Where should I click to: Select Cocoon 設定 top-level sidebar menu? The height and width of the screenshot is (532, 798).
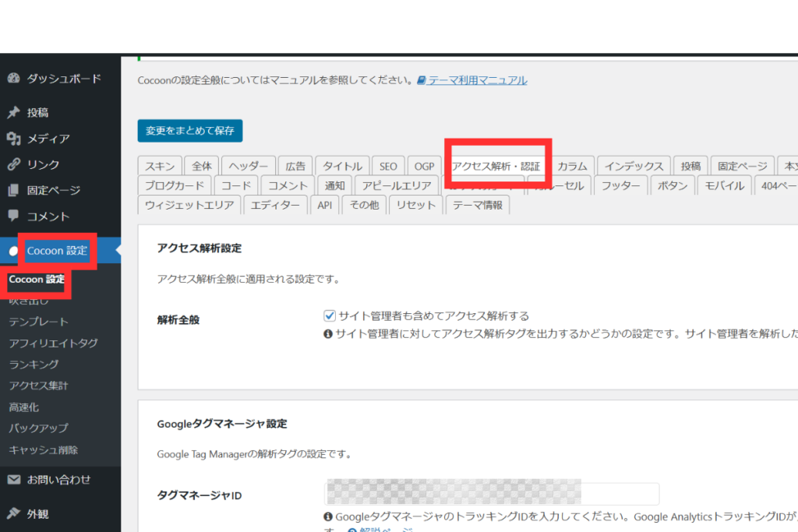[60, 251]
